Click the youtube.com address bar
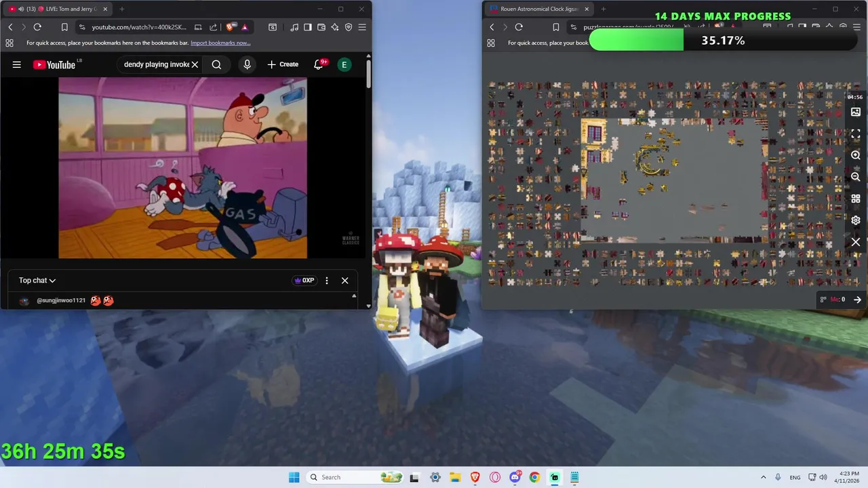Viewport: 868px width, 488px height. click(139, 27)
